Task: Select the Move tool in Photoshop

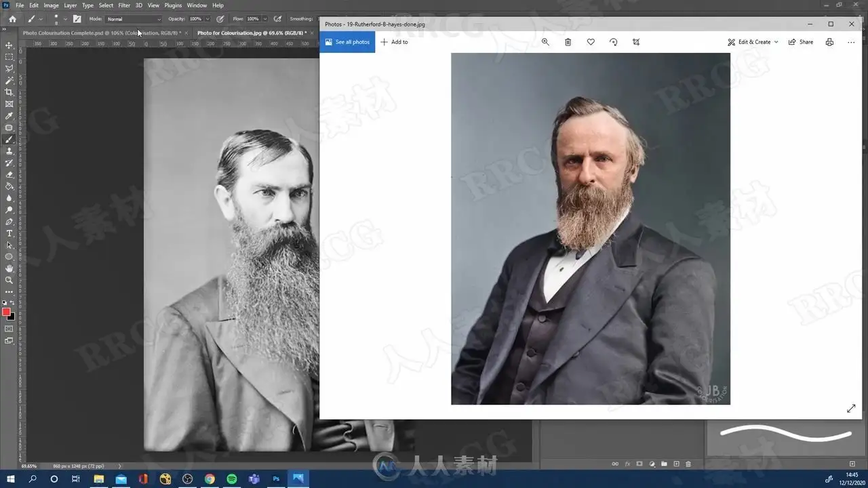Action: 9,45
